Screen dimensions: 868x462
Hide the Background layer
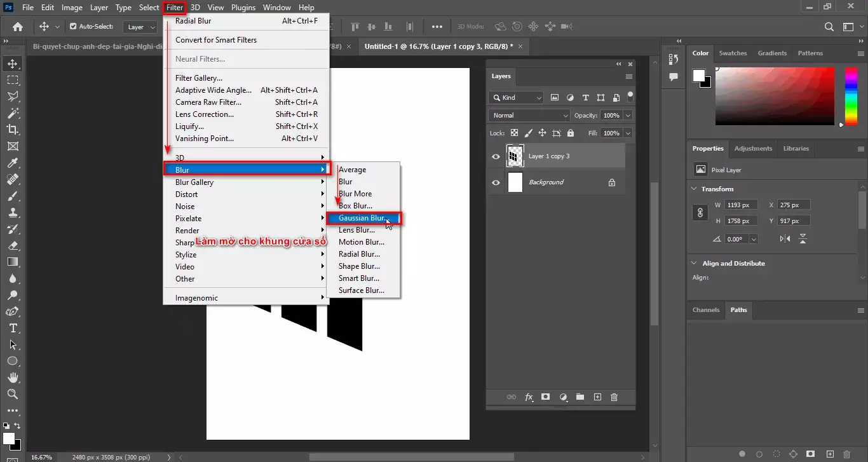(x=496, y=182)
